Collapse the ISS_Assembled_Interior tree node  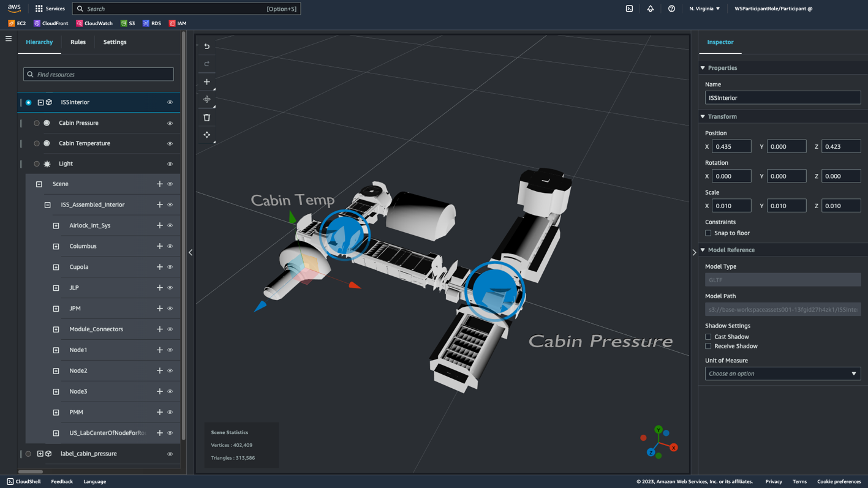tap(47, 205)
